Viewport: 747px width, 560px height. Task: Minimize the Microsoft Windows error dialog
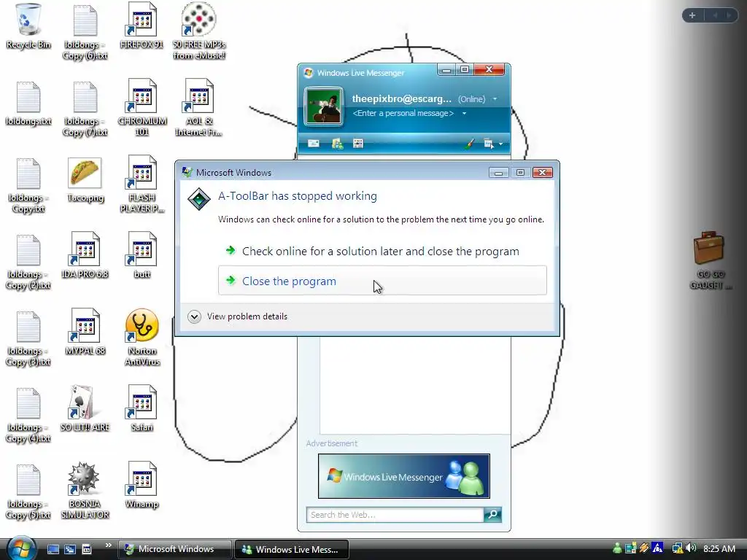pos(498,172)
